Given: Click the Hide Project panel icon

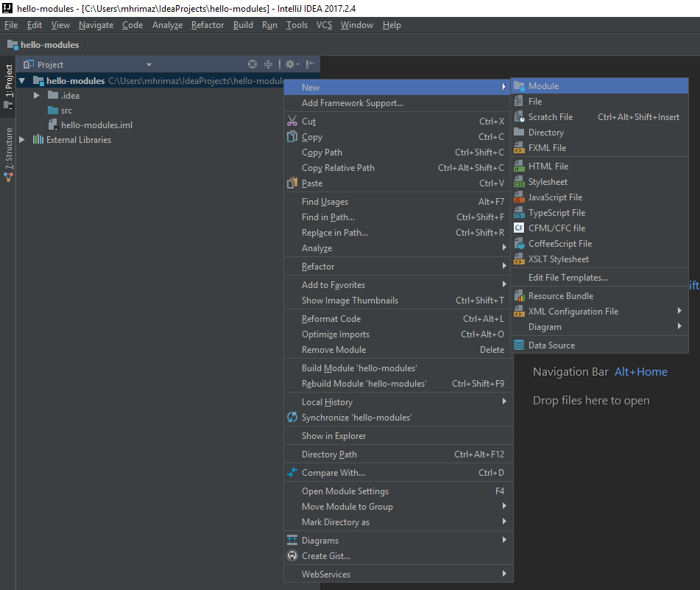Looking at the screenshot, I should (311, 65).
